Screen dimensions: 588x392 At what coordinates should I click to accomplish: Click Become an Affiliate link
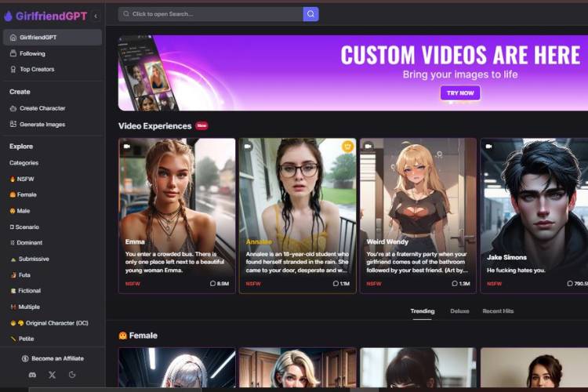point(53,358)
